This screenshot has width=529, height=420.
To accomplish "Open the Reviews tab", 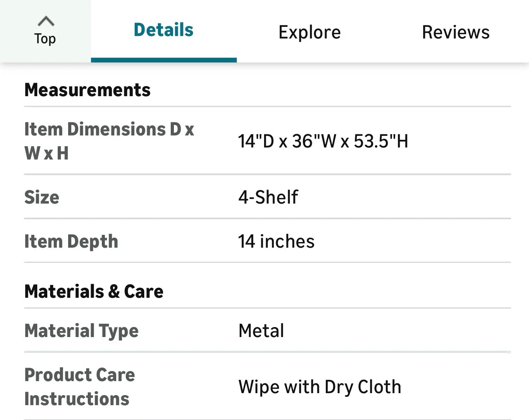I will (456, 32).
